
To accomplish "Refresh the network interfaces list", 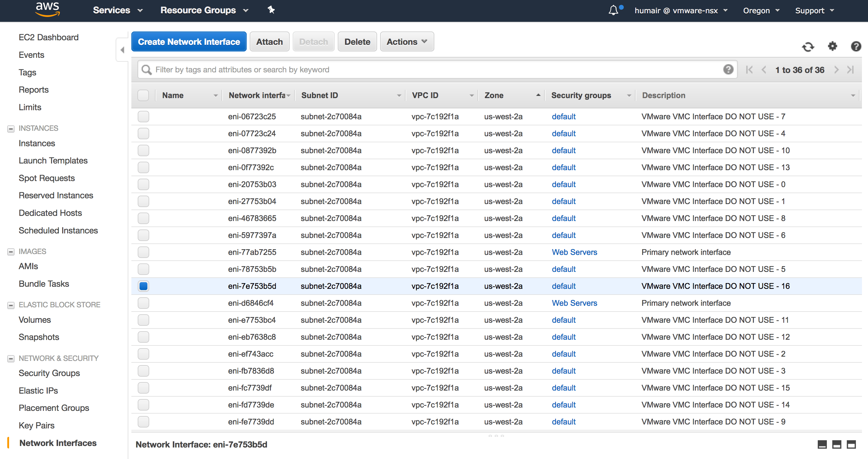I will 808,47.
